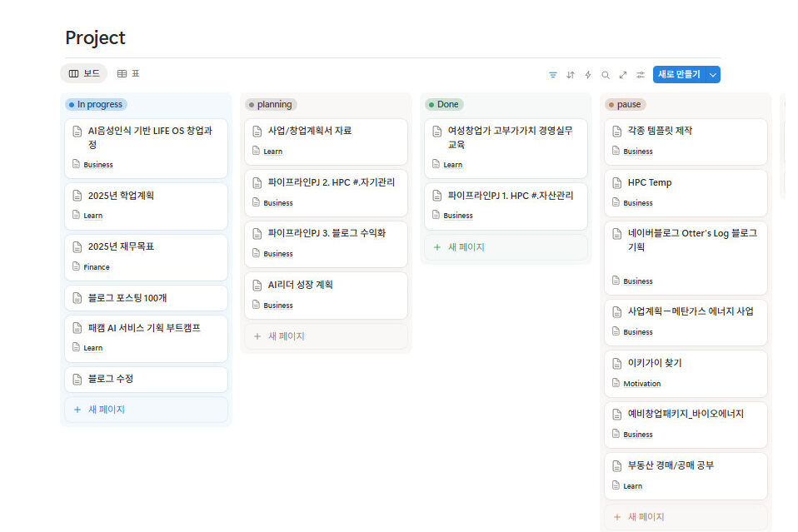
Task: Open database in full page via expand icon
Action: point(623,75)
